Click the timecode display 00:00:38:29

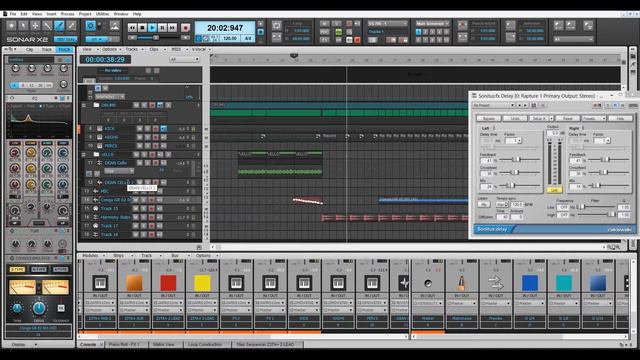click(105, 59)
